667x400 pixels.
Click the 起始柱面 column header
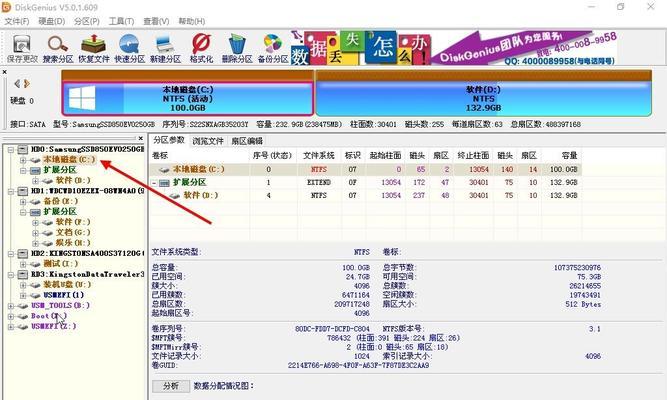pos(385,155)
